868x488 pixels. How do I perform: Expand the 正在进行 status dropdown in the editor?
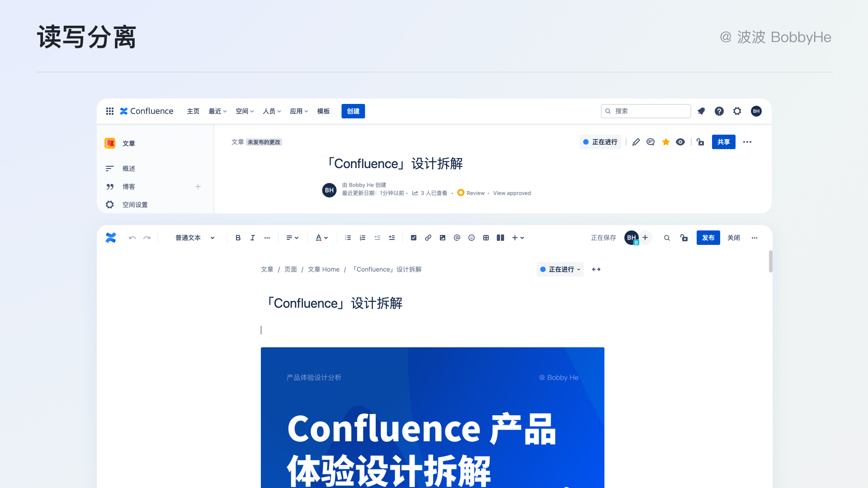point(560,269)
